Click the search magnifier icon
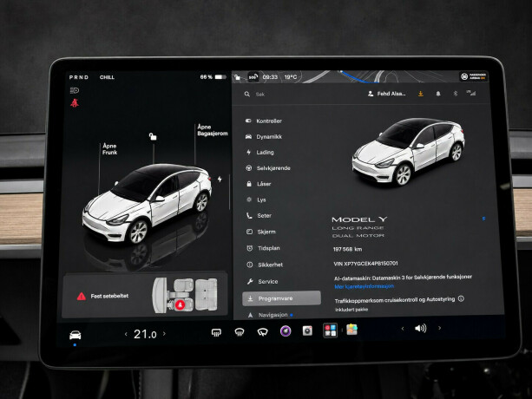Screen dimensions: 532x399 point(247,95)
